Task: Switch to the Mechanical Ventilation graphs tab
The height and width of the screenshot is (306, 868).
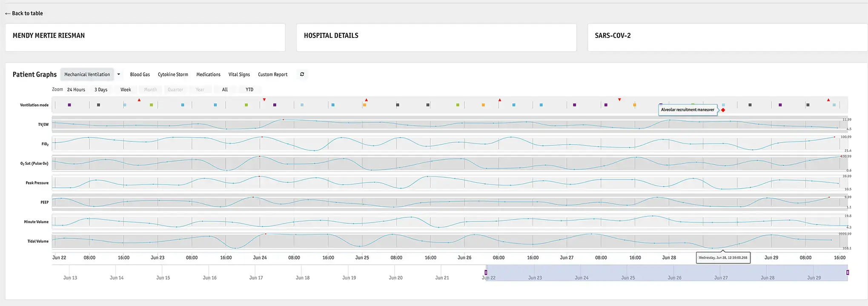Action: pos(87,75)
